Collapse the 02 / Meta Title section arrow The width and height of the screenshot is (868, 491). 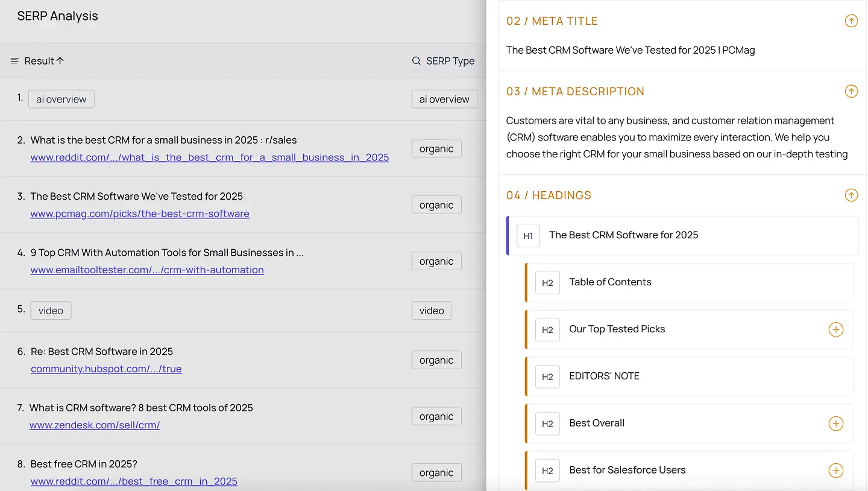[x=851, y=21]
